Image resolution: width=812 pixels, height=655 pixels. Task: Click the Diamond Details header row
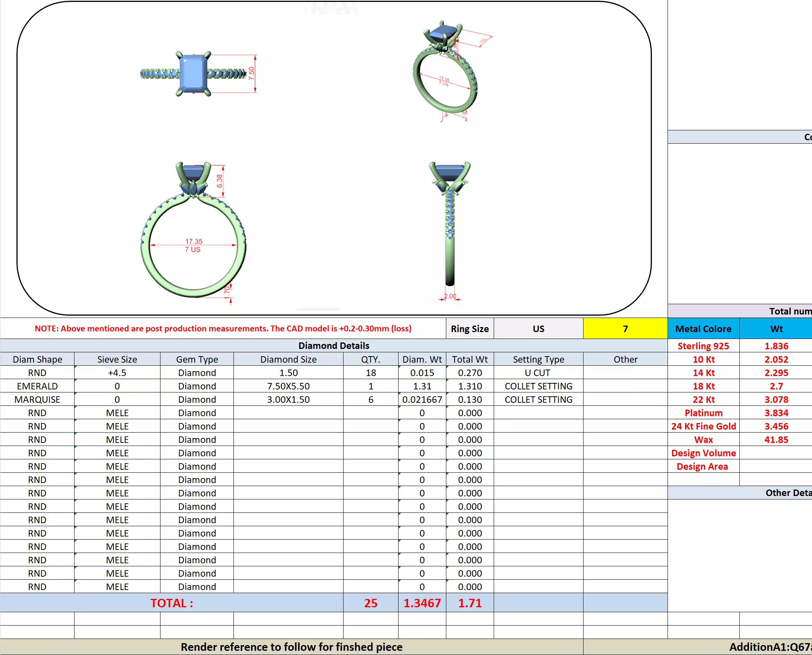click(334, 345)
